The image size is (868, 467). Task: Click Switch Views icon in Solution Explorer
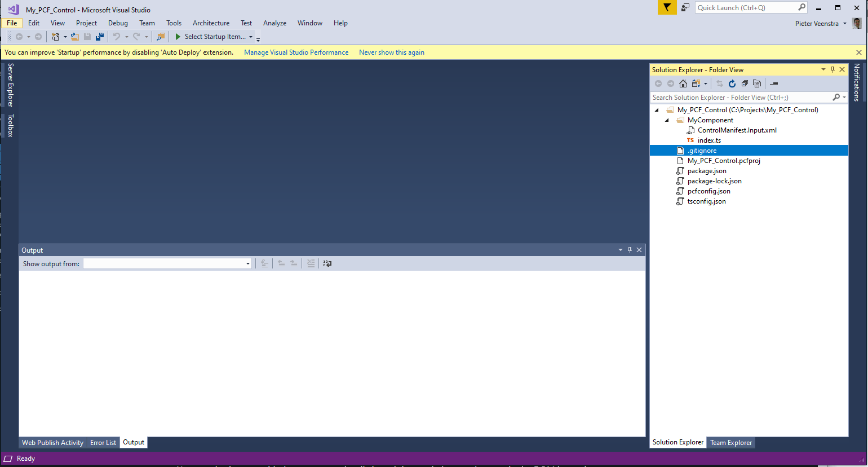pos(696,83)
